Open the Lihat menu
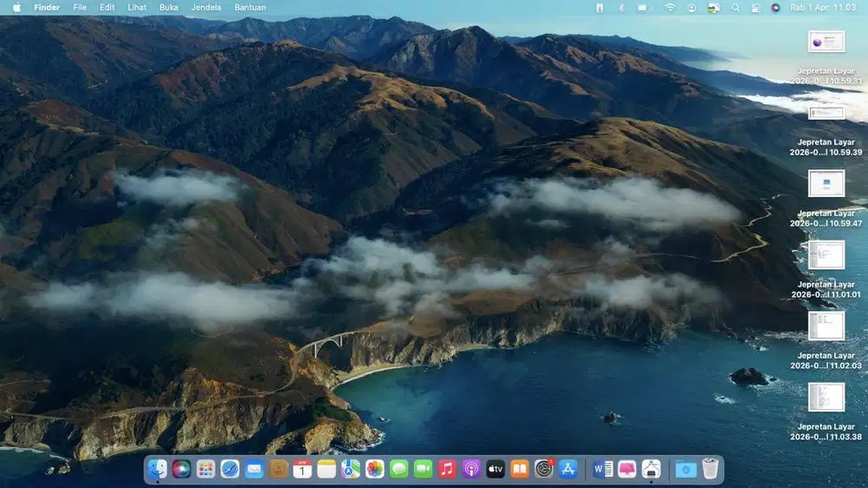 (137, 7)
